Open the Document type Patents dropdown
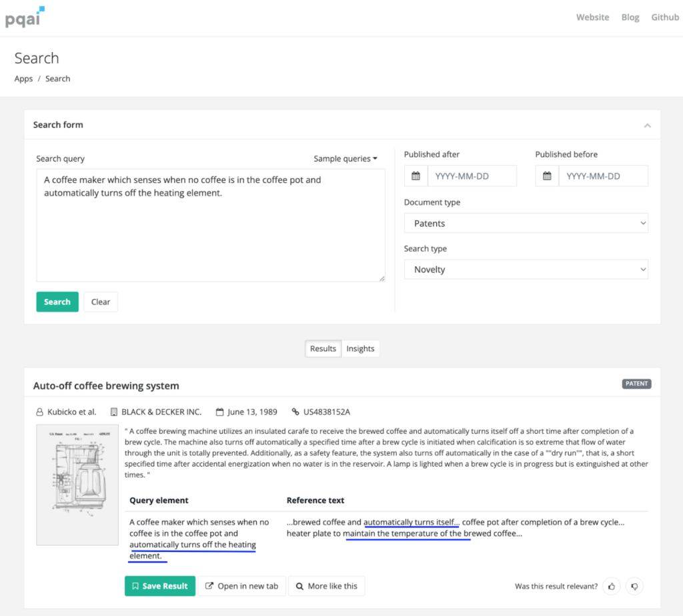 point(526,223)
